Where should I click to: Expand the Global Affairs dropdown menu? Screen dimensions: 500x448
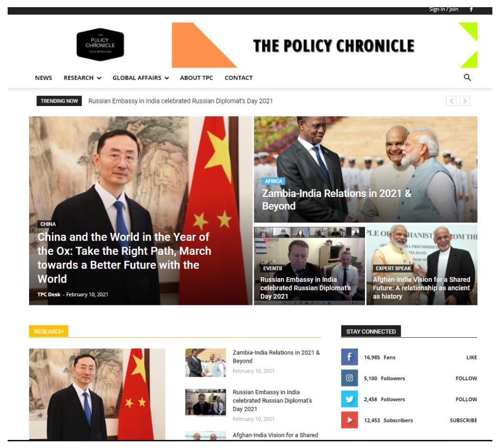click(x=141, y=78)
